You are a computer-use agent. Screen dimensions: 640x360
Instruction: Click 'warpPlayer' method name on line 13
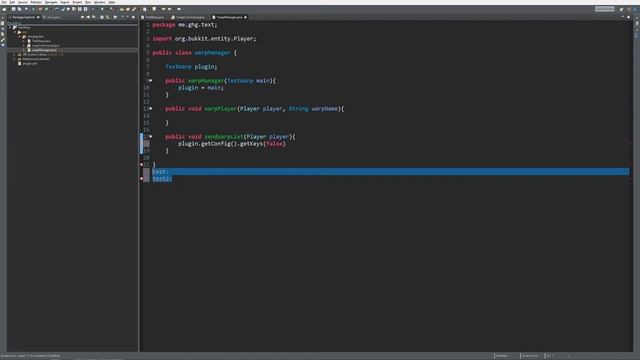(x=220, y=109)
